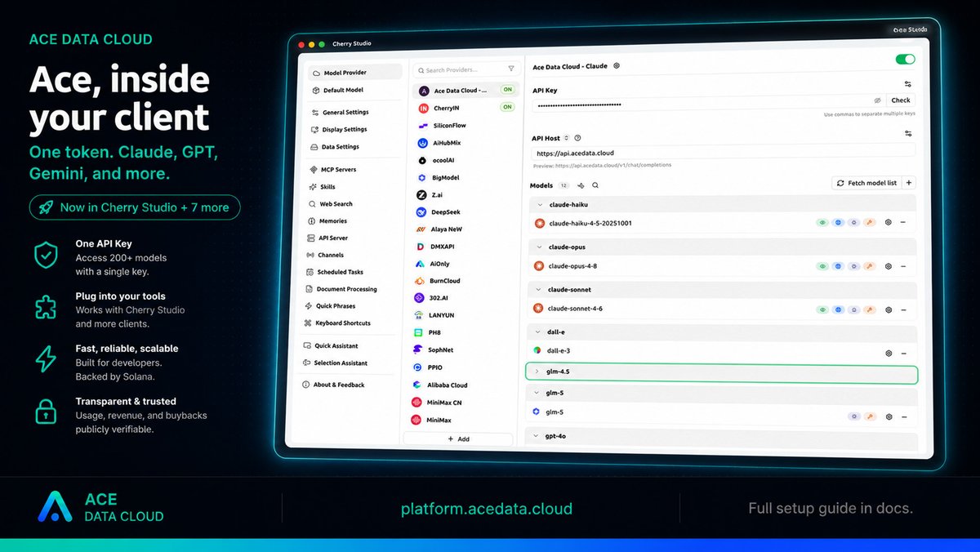Click orange tool tag on claude-haiku-4-5-20251001
Viewport: 980px width, 552px height.
[x=870, y=223]
